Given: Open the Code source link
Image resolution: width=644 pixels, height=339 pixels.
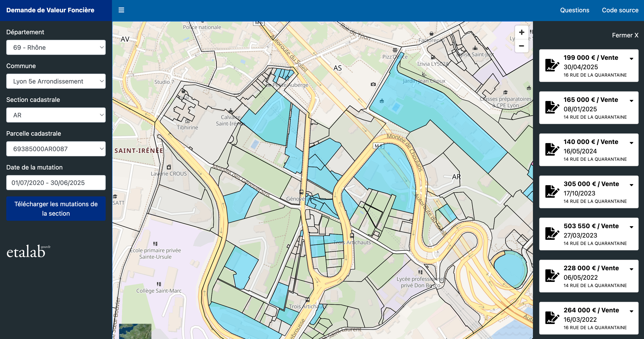Looking at the screenshot, I should (620, 10).
